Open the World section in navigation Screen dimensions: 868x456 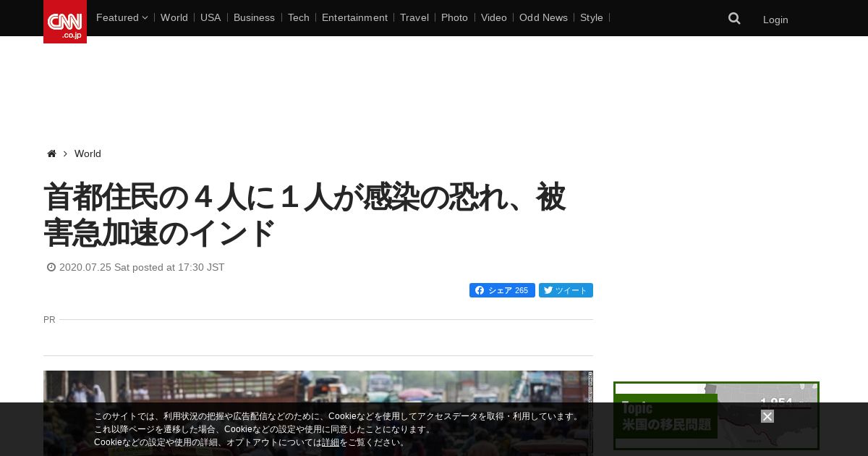pos(174,17)
